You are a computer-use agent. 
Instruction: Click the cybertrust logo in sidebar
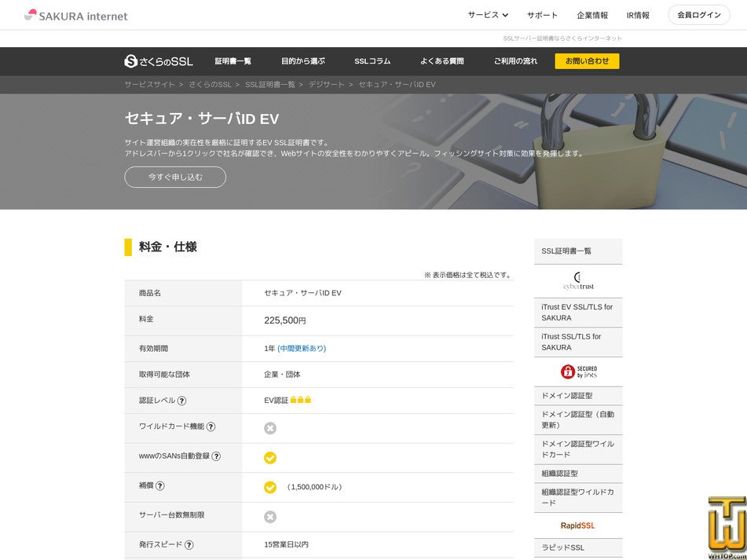[578, 281]
